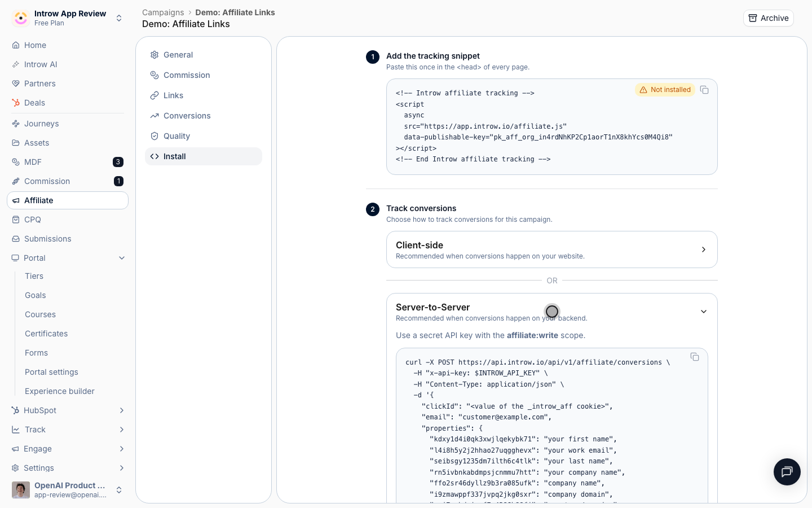Click the Demo: Affiliate Links breadcrumb
The width and height of the screenshot is (812, 508).
[235, 12]
